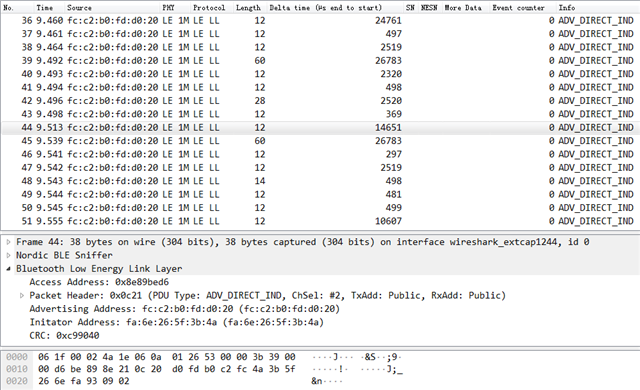Select packet number 43 at time 9.498
Image resolution: width=640 pixels, height=390 pixels.
click(x=320, y=114)
